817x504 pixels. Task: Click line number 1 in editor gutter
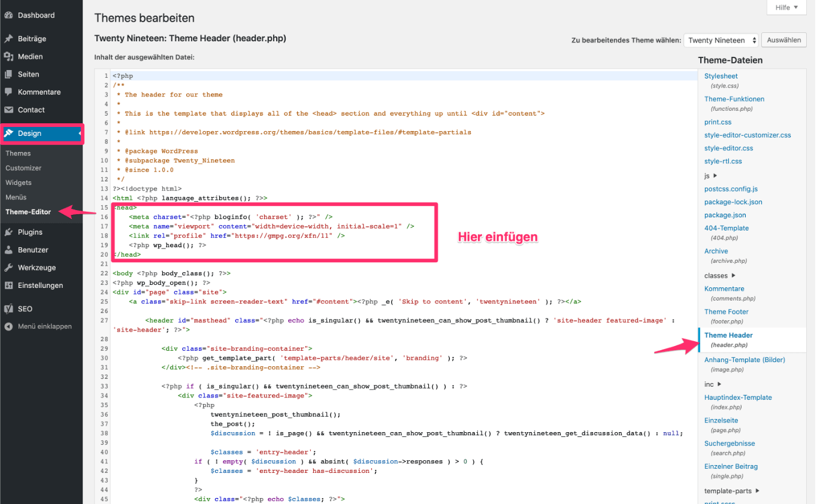106,76
